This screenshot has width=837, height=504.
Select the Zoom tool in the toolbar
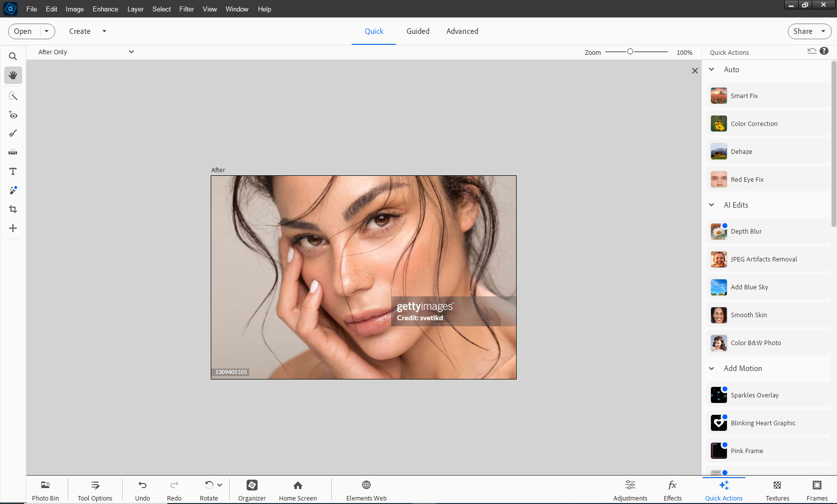coord(13,57)
